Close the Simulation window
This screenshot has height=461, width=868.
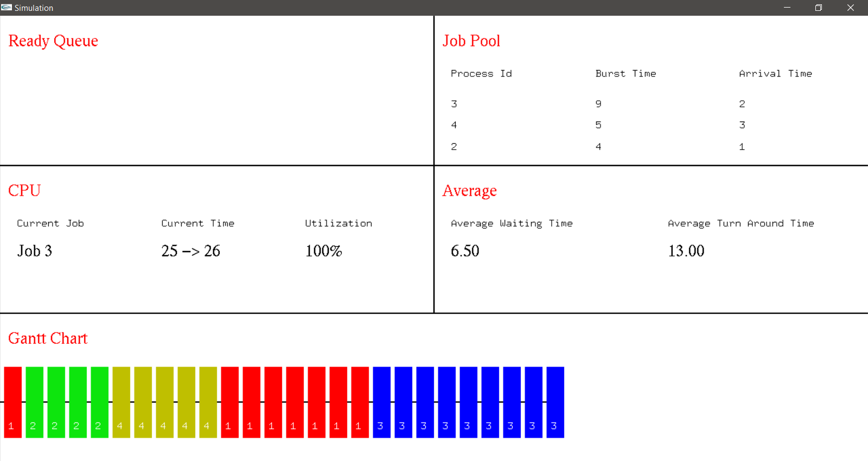(851, 8)
